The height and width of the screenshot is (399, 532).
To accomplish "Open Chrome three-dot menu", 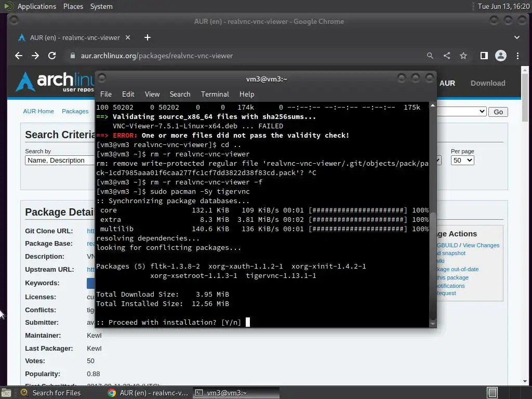I will pos(517,56).
